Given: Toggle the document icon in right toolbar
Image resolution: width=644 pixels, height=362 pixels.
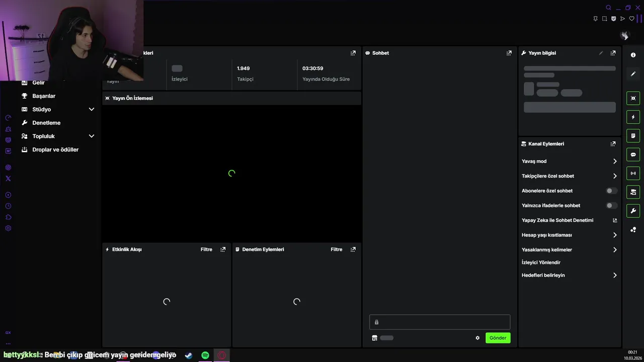Looking at the screenshot, I should pyautogui.click(x=633, y=136).
